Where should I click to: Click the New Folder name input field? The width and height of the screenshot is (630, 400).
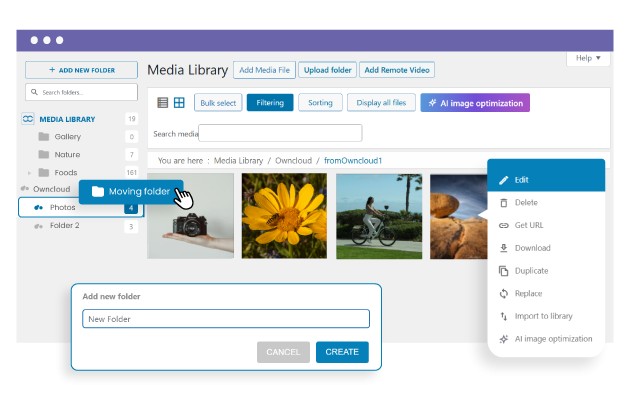226,319
